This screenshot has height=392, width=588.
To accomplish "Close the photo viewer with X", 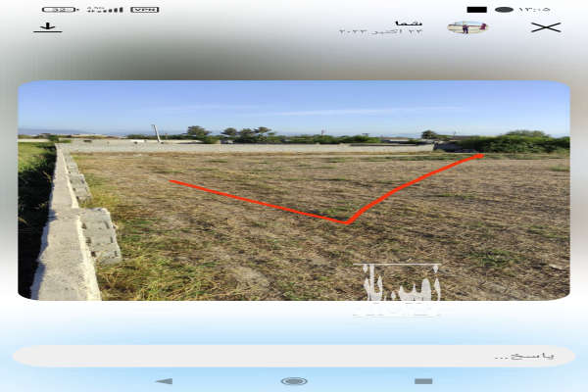I will 545,27.
